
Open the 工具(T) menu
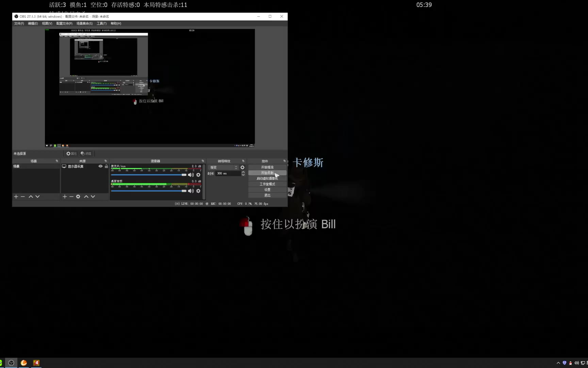[101, 24]
